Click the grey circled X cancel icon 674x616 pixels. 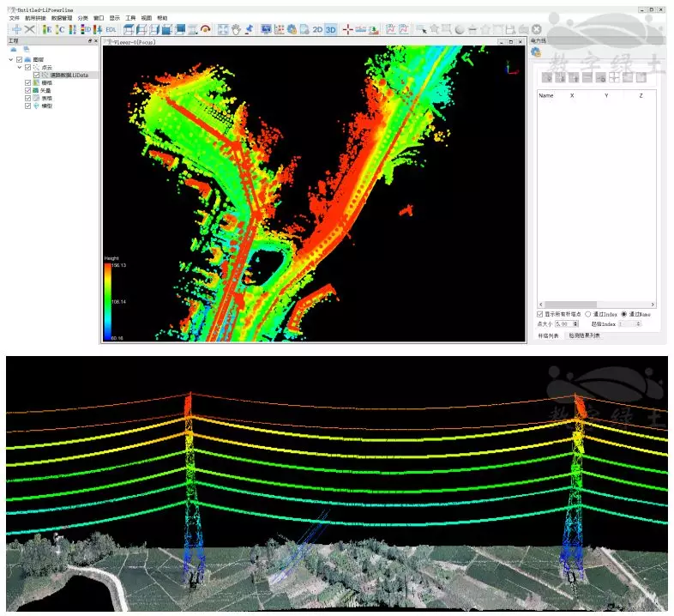point(537,29)
